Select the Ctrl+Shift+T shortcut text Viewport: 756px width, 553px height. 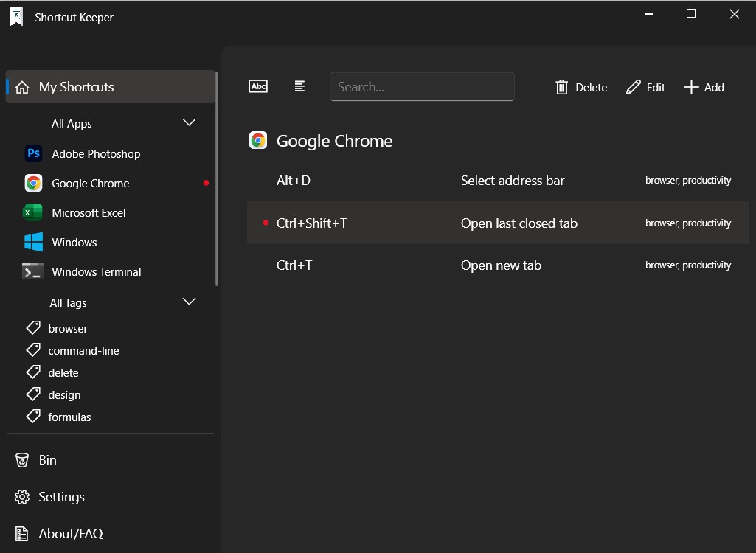pyautogui.click(x=311, y=223)
